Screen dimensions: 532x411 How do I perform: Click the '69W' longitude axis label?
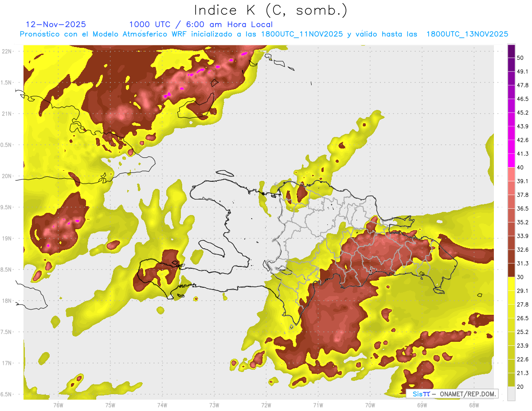pos(422,405)
